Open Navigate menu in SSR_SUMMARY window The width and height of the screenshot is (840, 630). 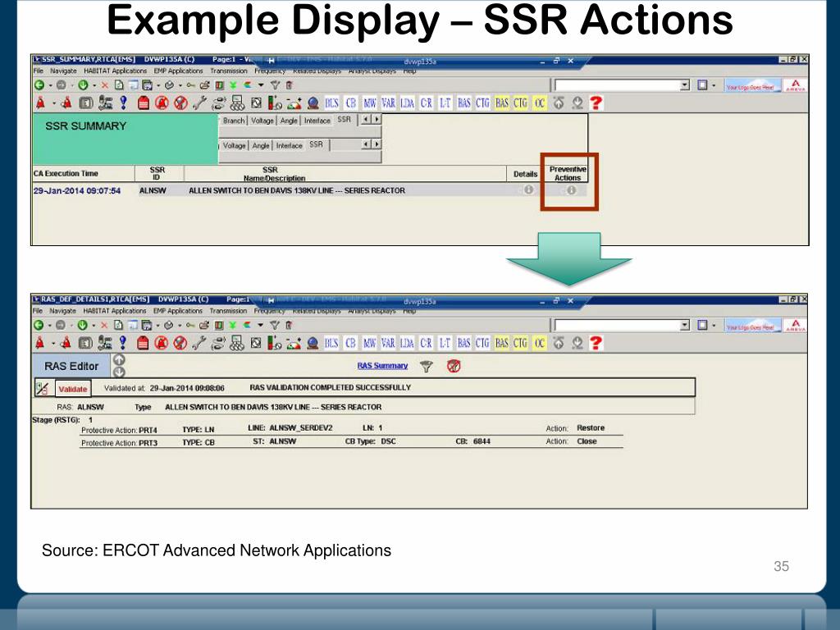point(63,71)
